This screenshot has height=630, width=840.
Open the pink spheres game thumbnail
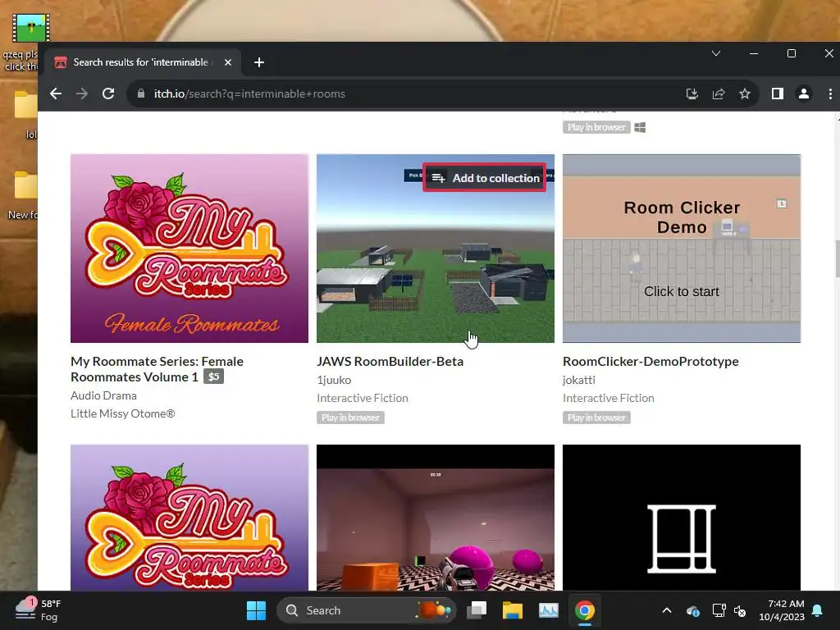click(x=436, y=518)
